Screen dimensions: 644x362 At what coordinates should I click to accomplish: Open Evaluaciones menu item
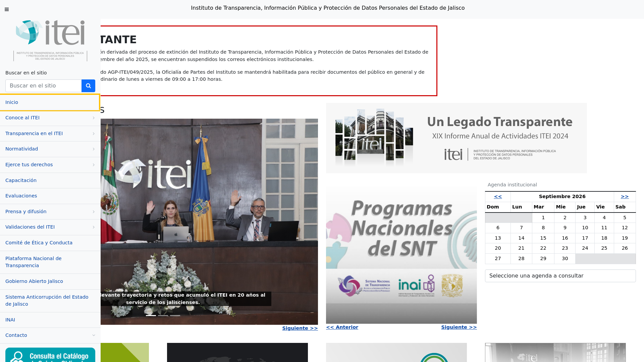pos(50,196)
